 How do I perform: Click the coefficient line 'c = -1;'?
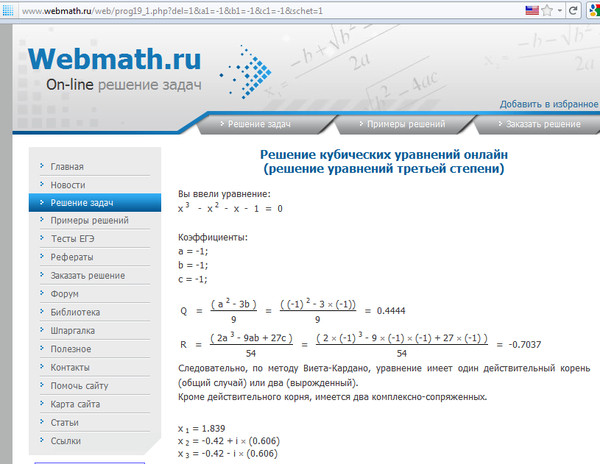click(192, 279)
